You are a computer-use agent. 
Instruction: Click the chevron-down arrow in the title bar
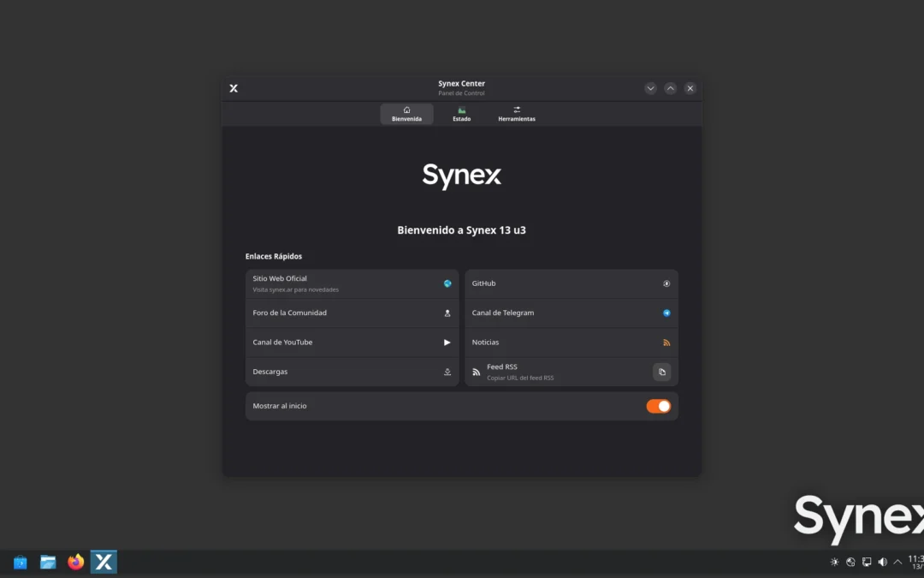coord(650,87)
